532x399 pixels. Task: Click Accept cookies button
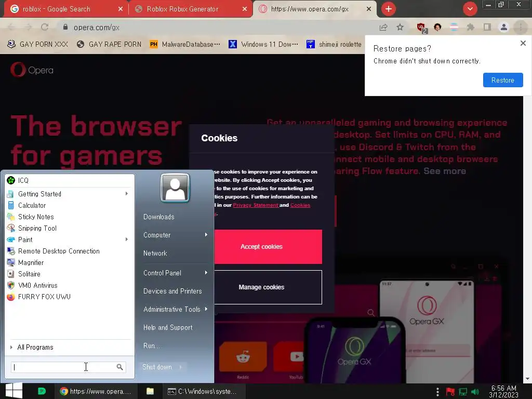268,247
